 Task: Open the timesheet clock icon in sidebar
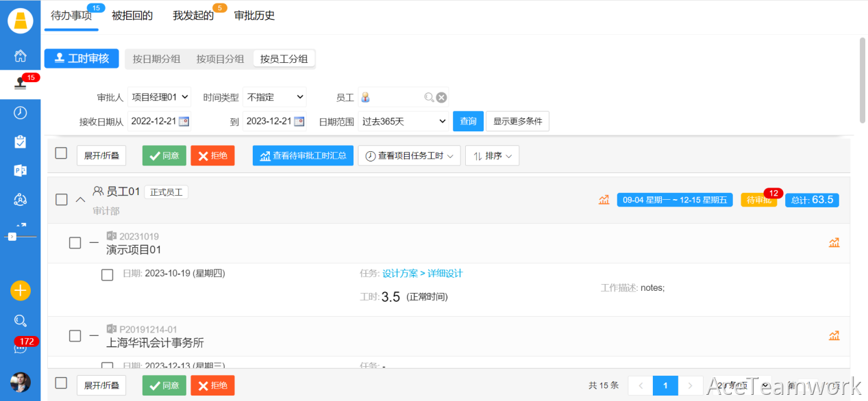coord(21,113)
